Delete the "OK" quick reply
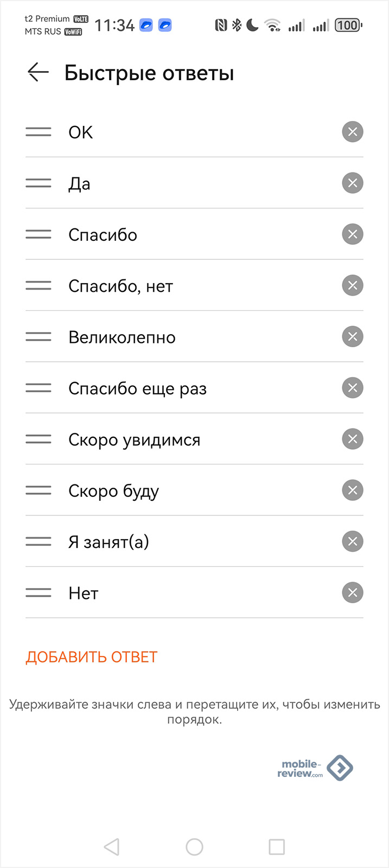 click(x=353, y=132)
